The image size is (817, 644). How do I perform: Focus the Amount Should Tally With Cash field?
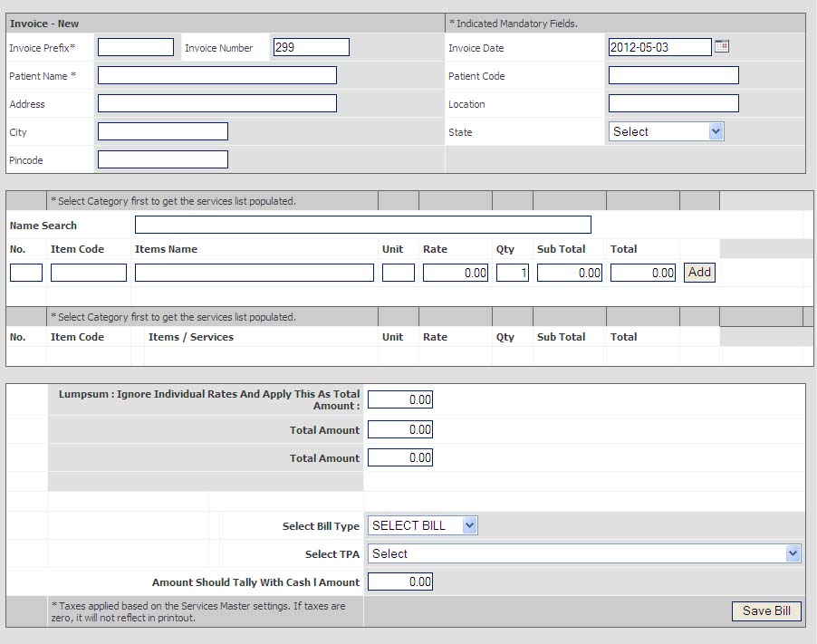click(x=399, y=582)
